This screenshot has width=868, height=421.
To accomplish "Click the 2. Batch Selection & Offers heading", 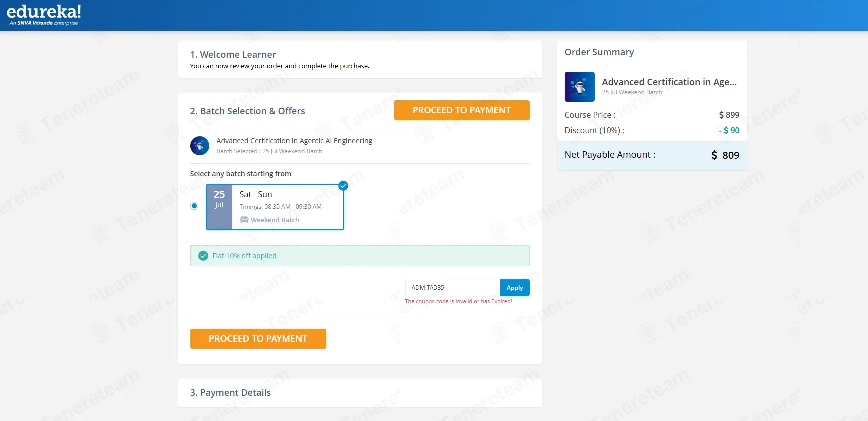I will (247, 111).
